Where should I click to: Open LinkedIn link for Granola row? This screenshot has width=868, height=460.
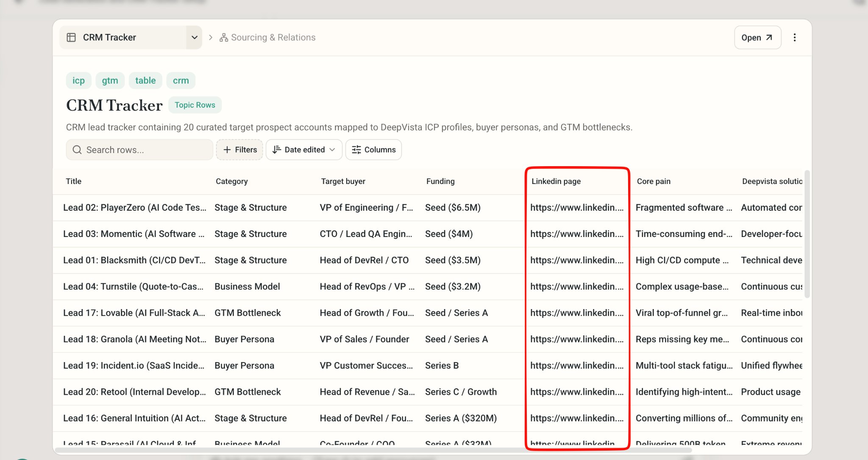(577, 339)
